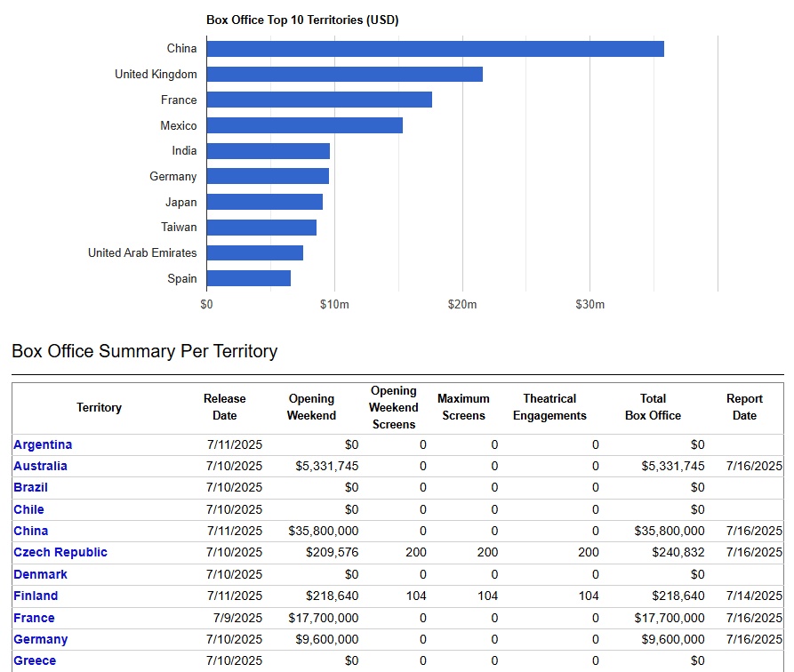Click Argentina's release date 7/11/2025
Image resolution: width=794 pixels, height=672 pixels.
click(235, 444)
